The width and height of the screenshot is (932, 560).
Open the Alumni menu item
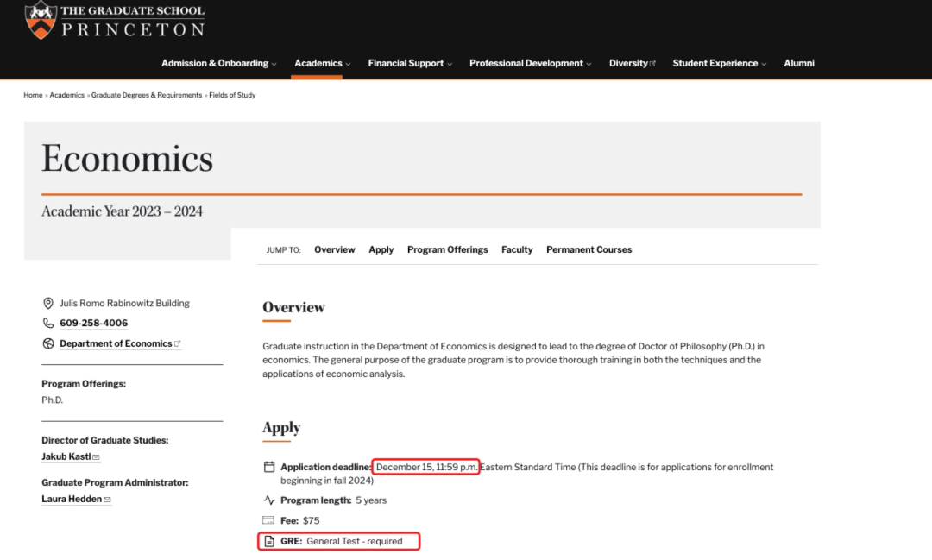coord(799,63)
